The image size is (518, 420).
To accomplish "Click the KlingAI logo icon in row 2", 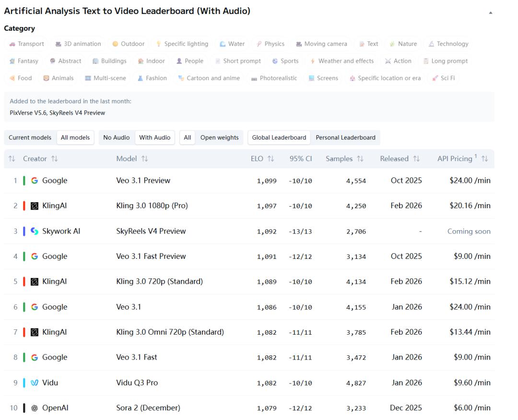I will click(x=35, y=206).
